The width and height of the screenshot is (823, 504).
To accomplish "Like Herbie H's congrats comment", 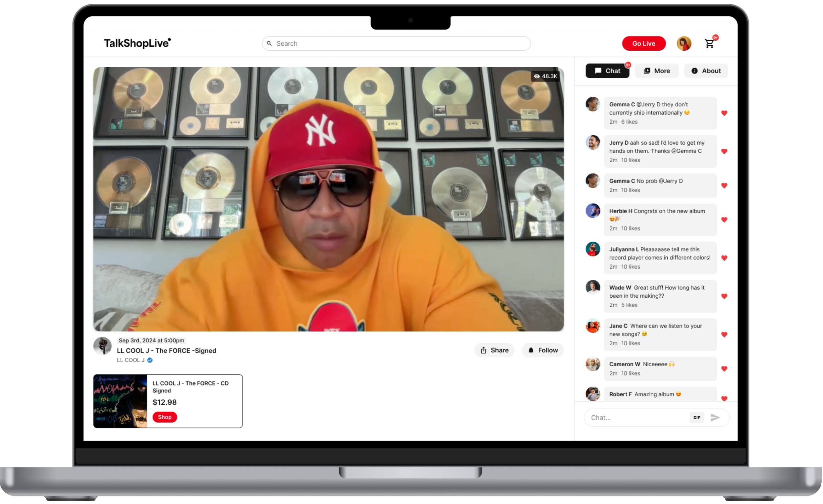I will coord(725,220).
